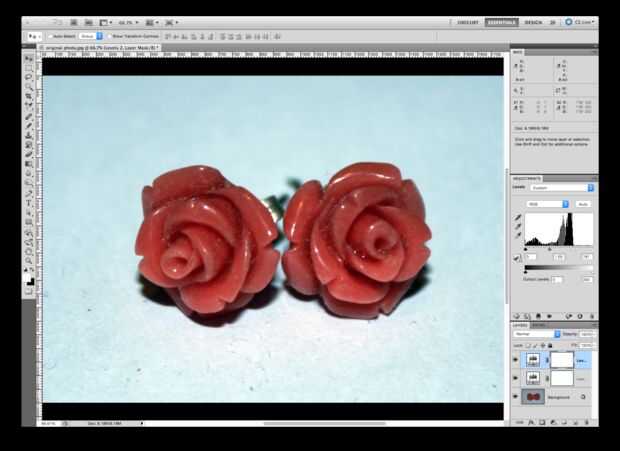Pick the gray point eyedropper in Levels
The width and height of the screenshot is (620, 451).
tap(518, 226)
